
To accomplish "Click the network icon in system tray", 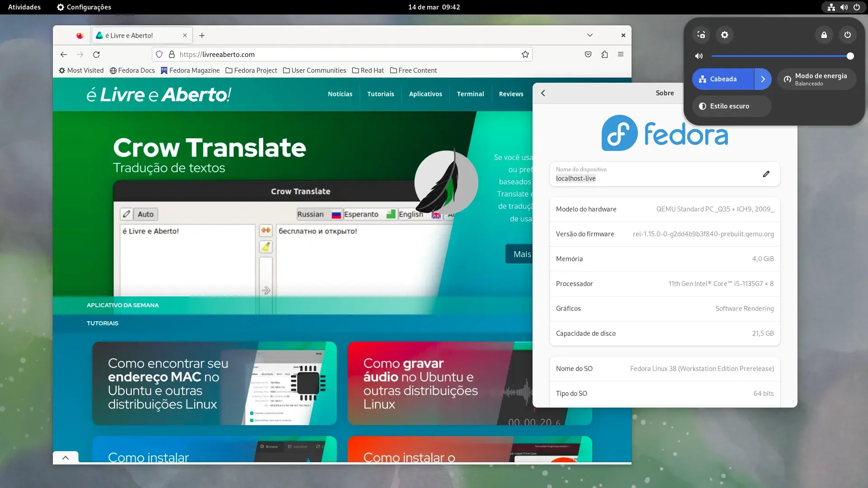I will coord(831,7).
